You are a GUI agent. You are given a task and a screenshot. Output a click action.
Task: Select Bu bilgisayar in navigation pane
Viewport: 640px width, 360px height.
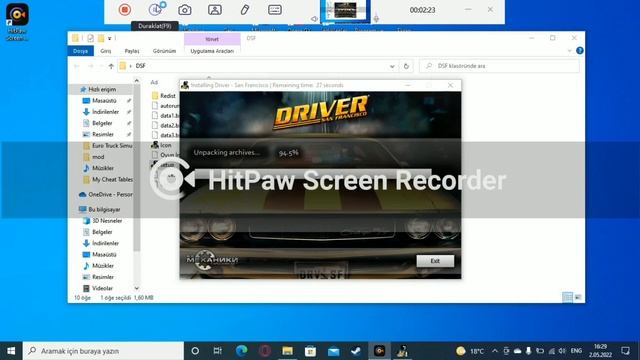104,209
